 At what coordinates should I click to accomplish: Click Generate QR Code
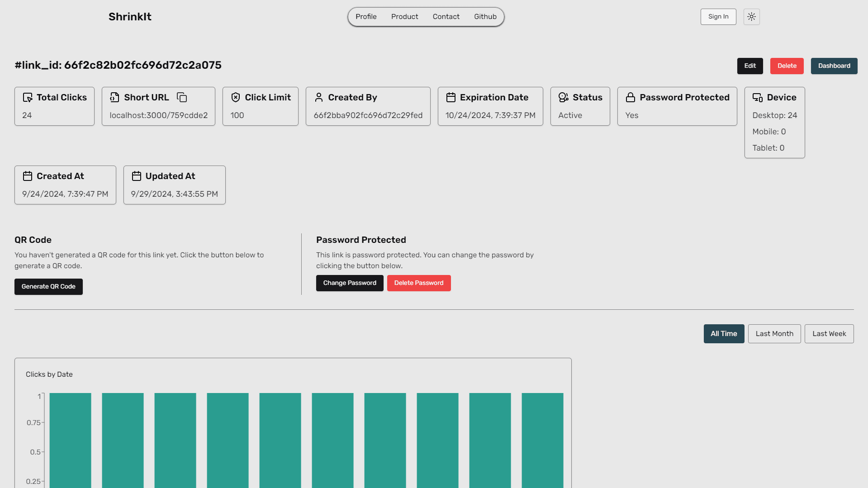coord(48,287)
